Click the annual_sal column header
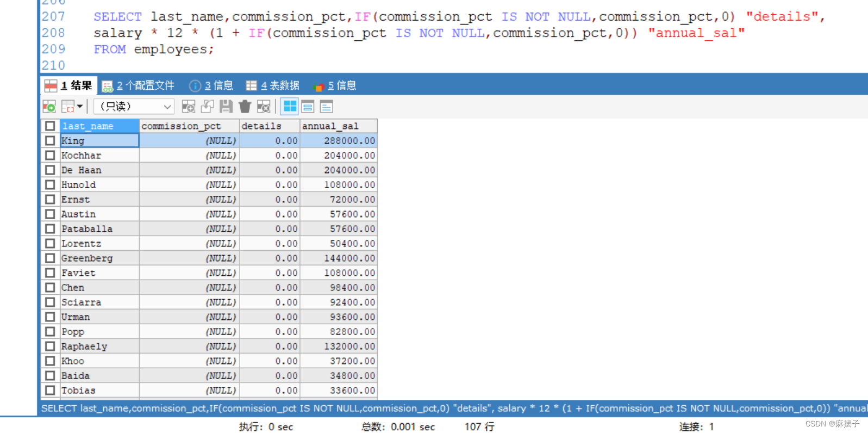Image resolution: width=868 pixels, height=433 pixels. pyautogui.click(x=339, y=126)
